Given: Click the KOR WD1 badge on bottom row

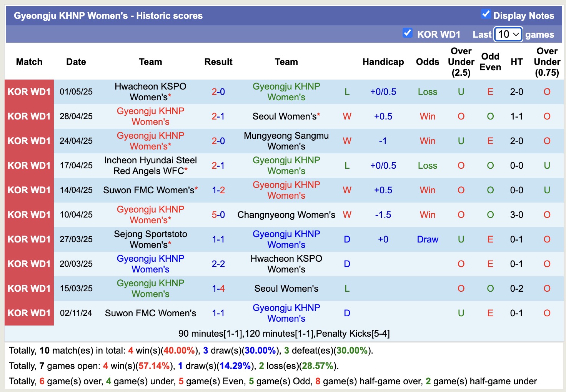Looking at the screenshot, I should coord(29,313).
